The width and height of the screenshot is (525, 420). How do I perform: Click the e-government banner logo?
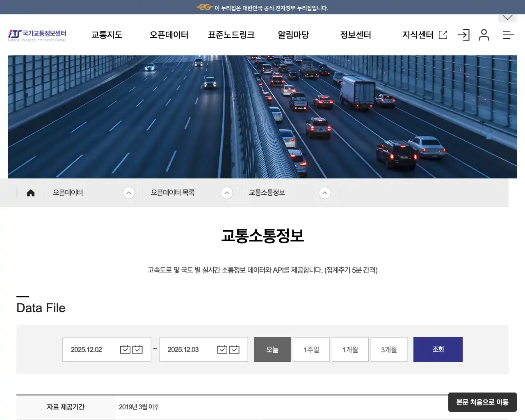204,7
